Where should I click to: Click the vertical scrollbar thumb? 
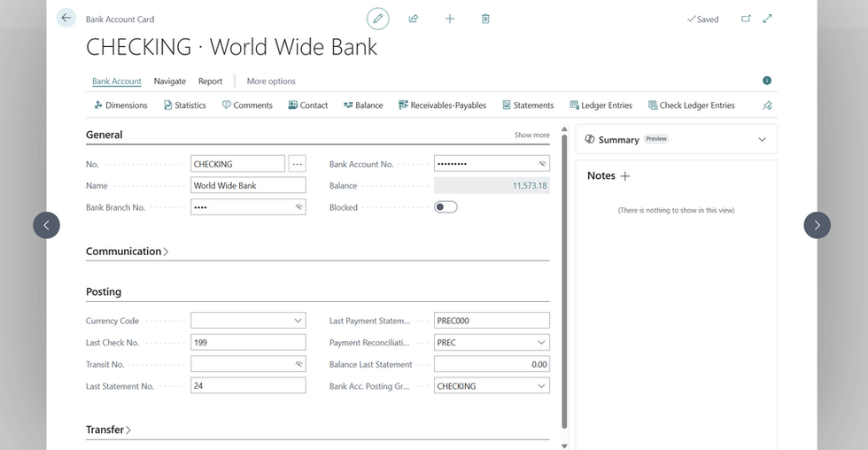click(x=564, y=281)
